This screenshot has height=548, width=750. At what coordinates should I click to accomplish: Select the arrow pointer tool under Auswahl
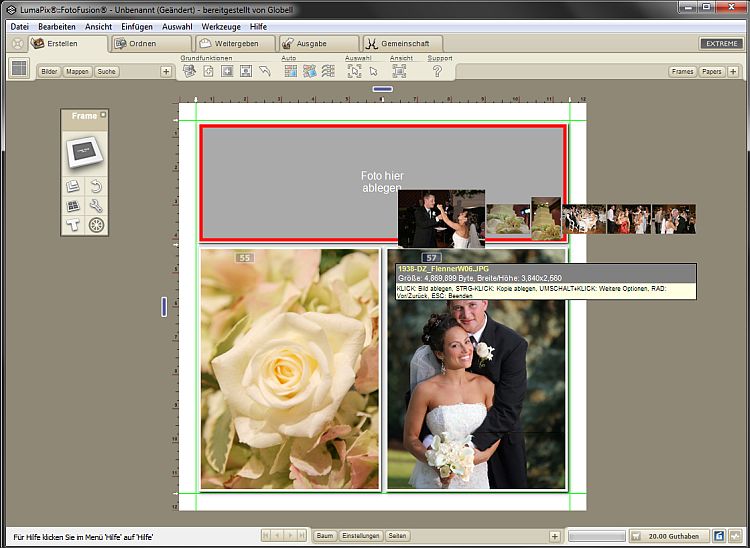[x=372, y=71]
